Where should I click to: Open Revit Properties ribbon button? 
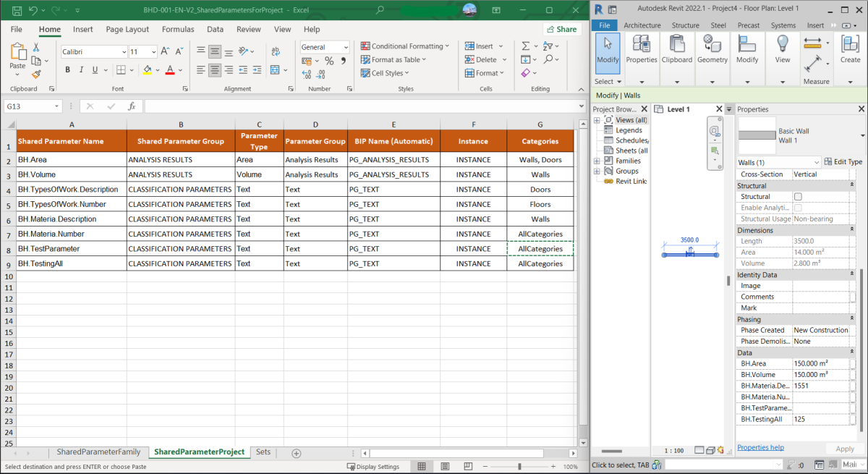[x=641, y=49]
